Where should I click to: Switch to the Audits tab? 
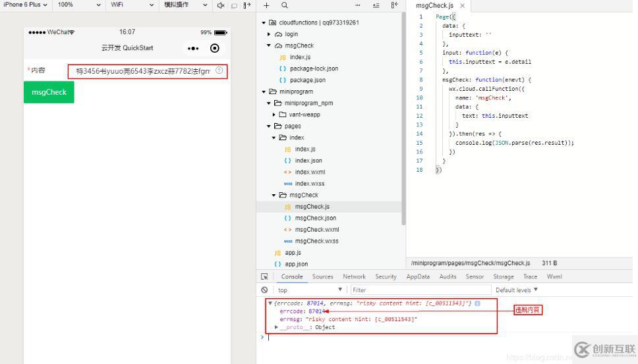tap(448, 276)
